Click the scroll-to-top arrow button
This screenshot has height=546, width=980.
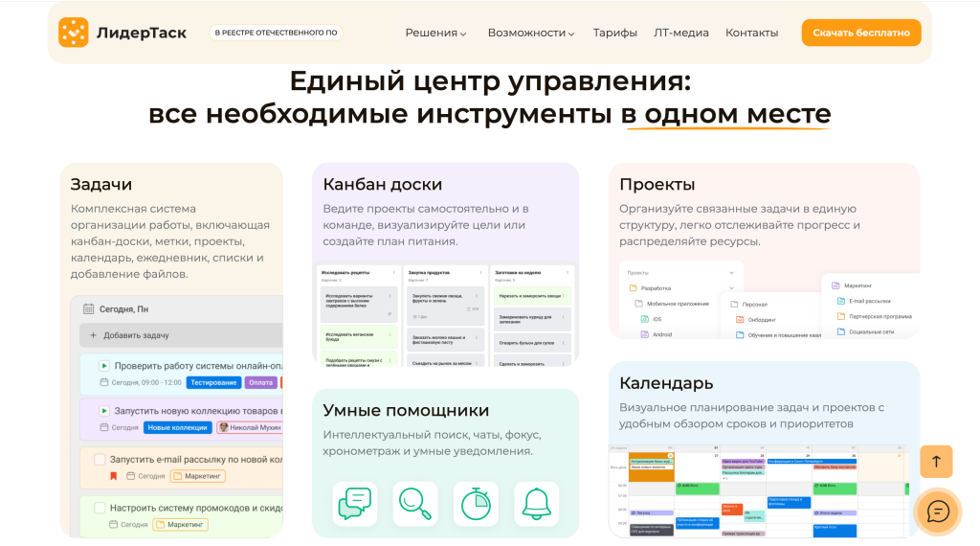936,462
